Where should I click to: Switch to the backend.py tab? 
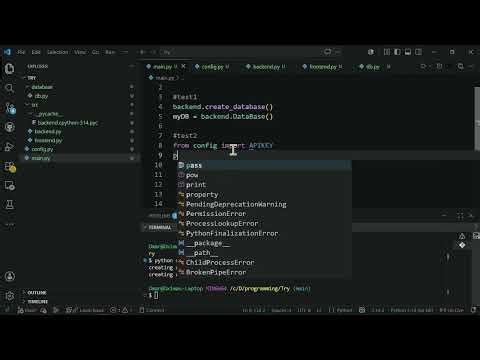pos(266,67)
